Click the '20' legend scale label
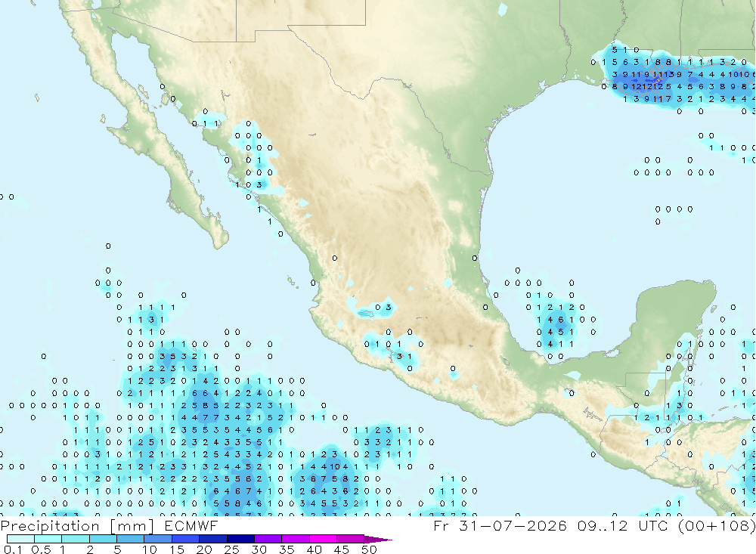The width and height of the screenshot is (756, 554). pyautogui.click(x=204, y=549)
